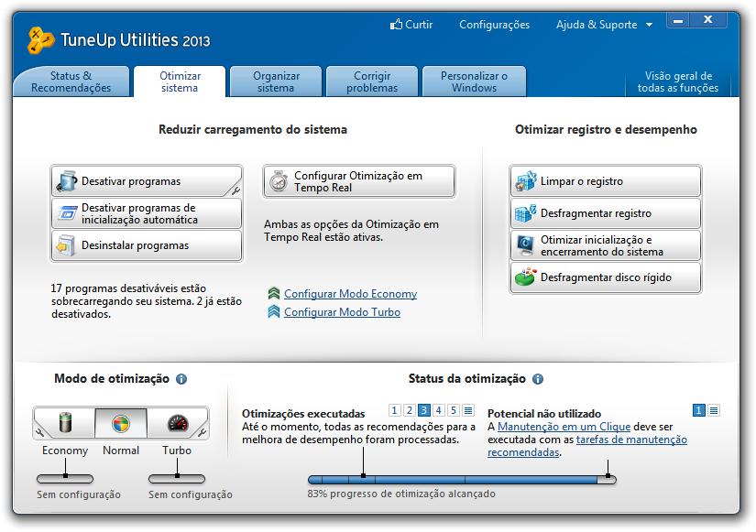
Task: Click list view icon under Otimizações executadas
Action: point(468,410)
